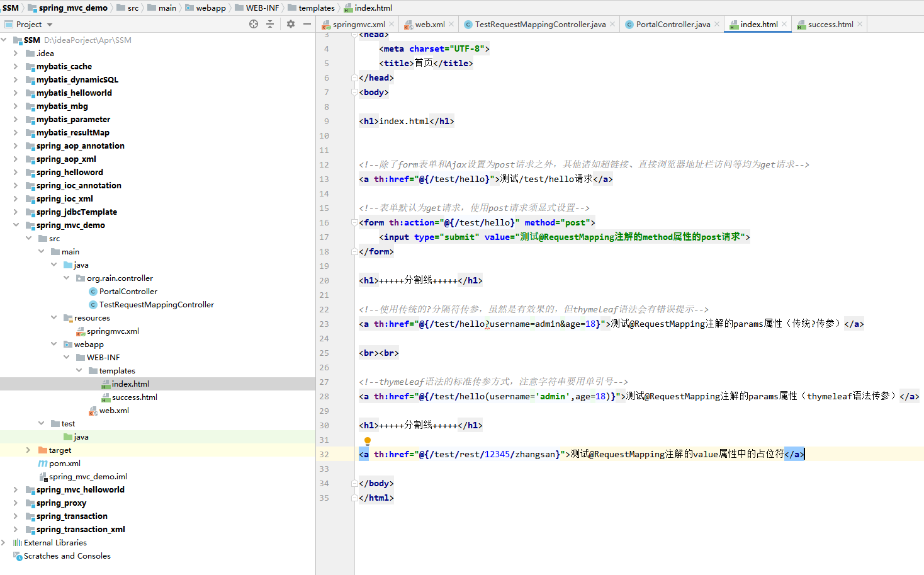
Task: Collapse the resources folder arrow
Action: coord(54,317)
